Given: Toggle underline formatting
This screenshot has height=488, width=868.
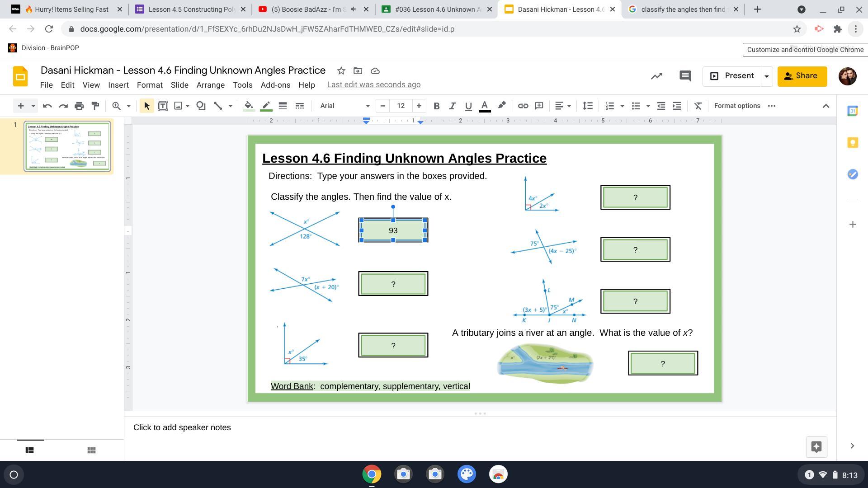Looking at the screenshot, I should [x=468, y=106].
